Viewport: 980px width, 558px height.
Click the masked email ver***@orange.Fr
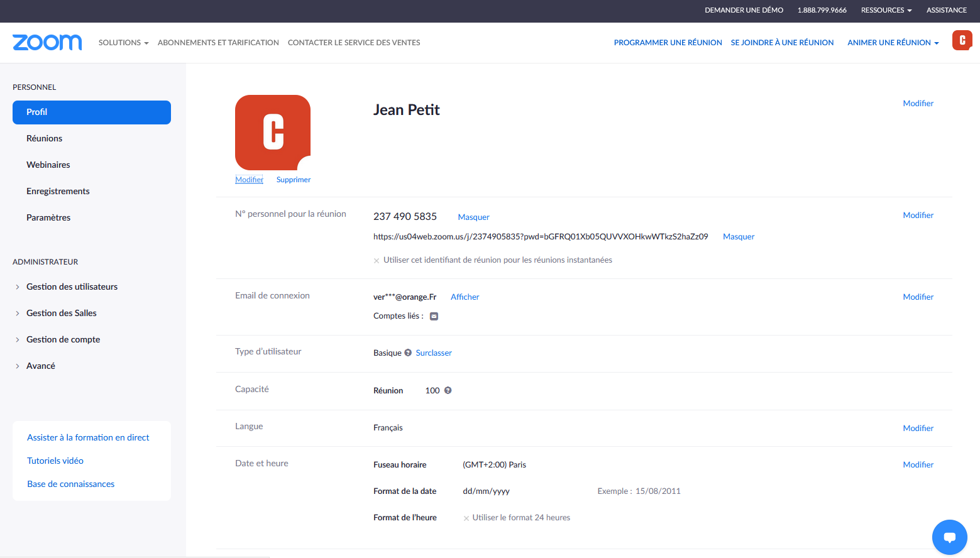pos(405,297)
